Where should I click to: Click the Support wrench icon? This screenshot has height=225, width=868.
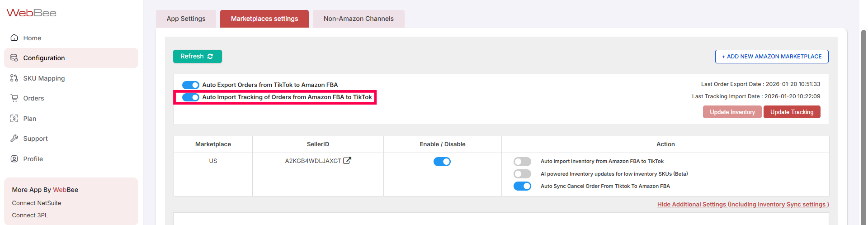[14, 139]
